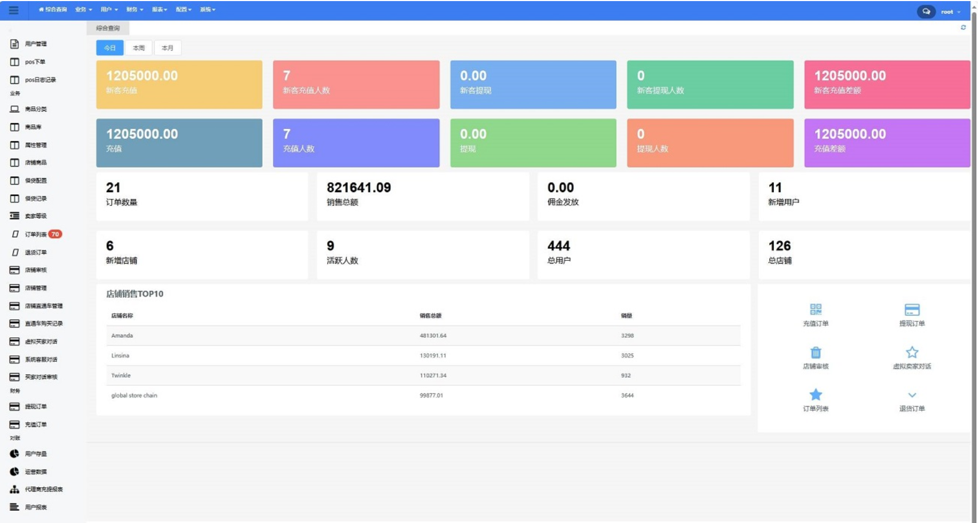Open 订单列表 solid star shortcut
The height and width of the screenshot is (523, 980).
click(x=816, y=395)
